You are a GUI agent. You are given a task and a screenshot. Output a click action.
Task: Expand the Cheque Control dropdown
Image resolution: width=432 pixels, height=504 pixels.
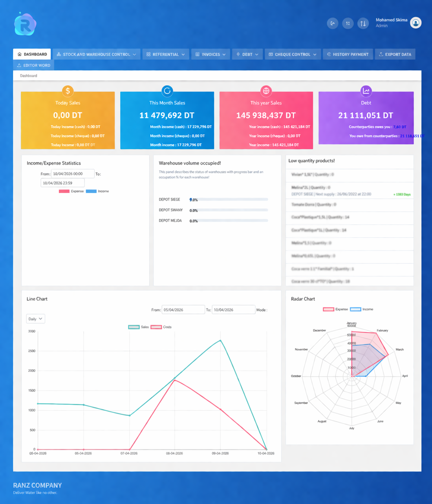(292, 54)
